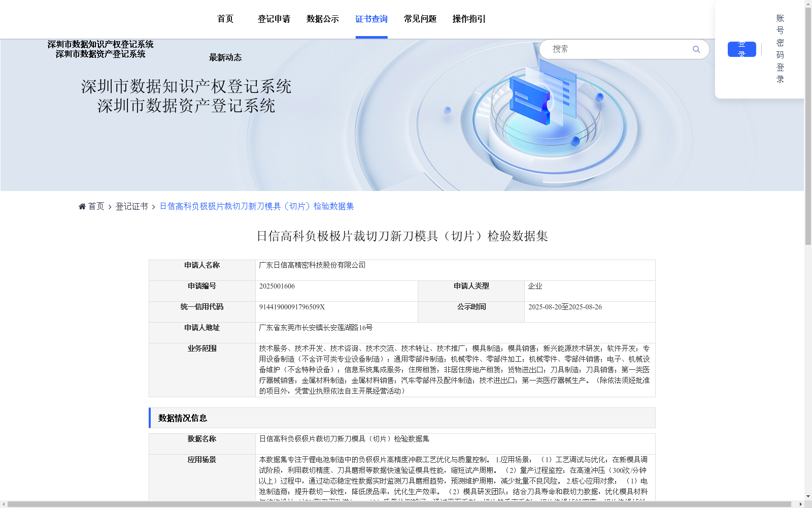Click the vertical scrollbar thumb
The height and width of the screenshot is (508, 812).
tap(808, 126)
